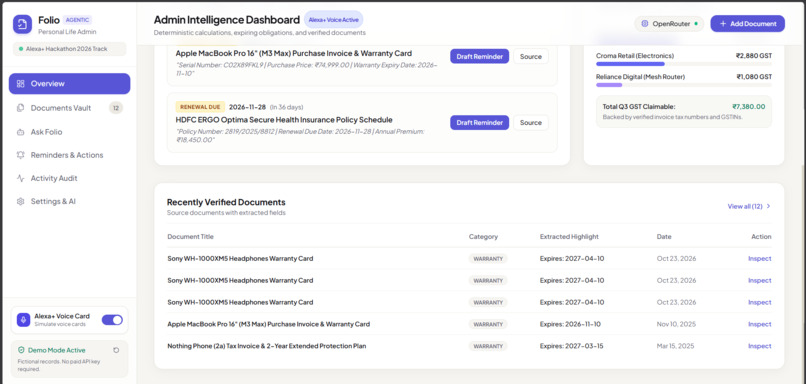Click the plus icon on Add Document
Screen dimensions: 806x384
coord(723,24)
